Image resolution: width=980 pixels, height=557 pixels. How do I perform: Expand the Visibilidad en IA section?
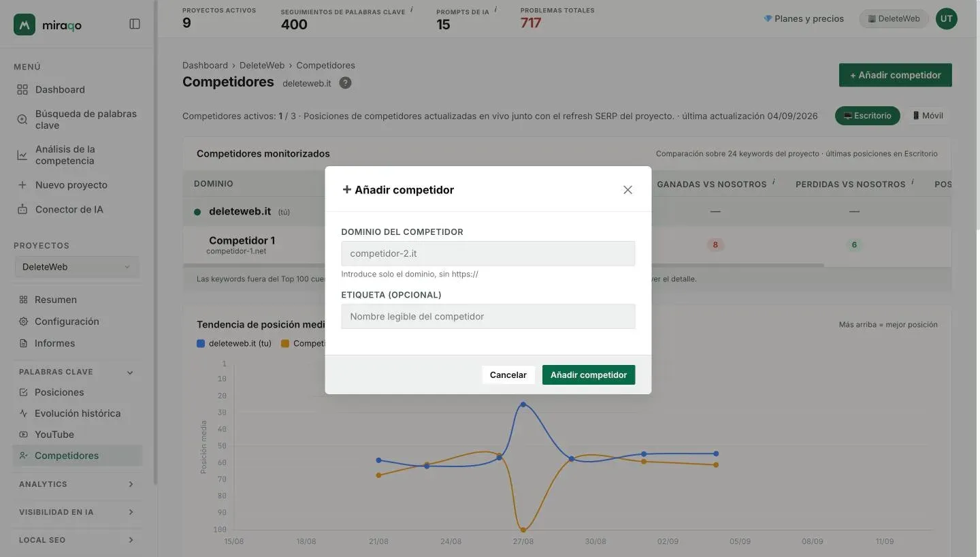(x=131, y=512)
